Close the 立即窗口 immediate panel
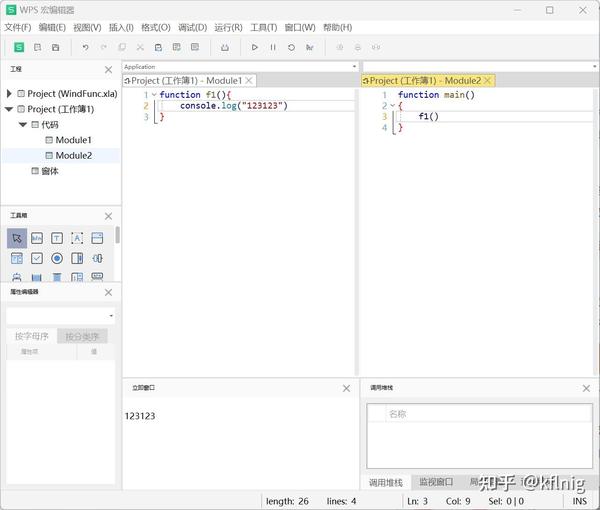This screenshot has width=600, height=510. click(346, 388)
